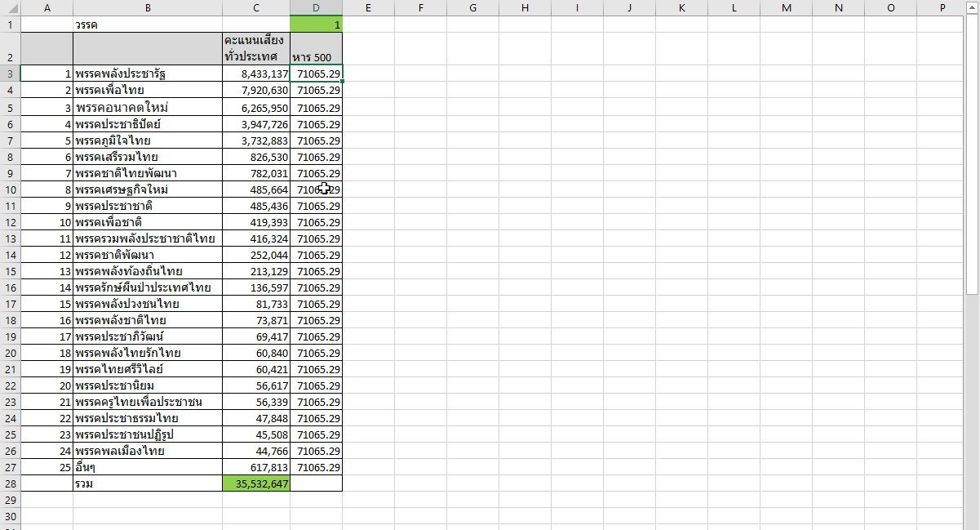Select column A header
The width and height of the screenshot is (980, 530).
tap(47, 7)
